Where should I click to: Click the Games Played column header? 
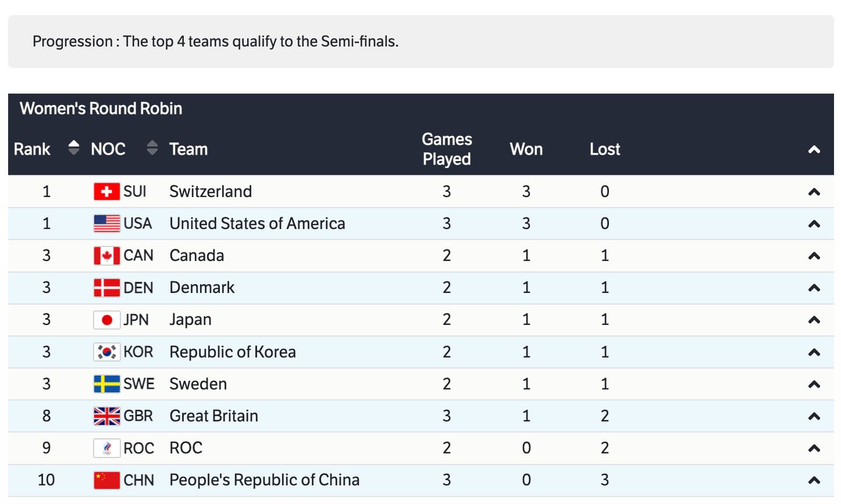(x=447, y=149)
